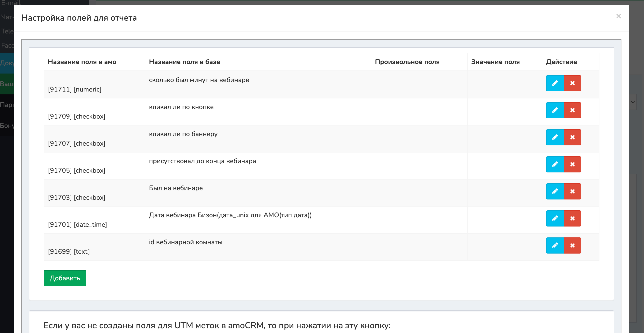This screenshot has width=644, height=333.
Task: Edit the field 91711 numeric row
Action: (555, 83)
